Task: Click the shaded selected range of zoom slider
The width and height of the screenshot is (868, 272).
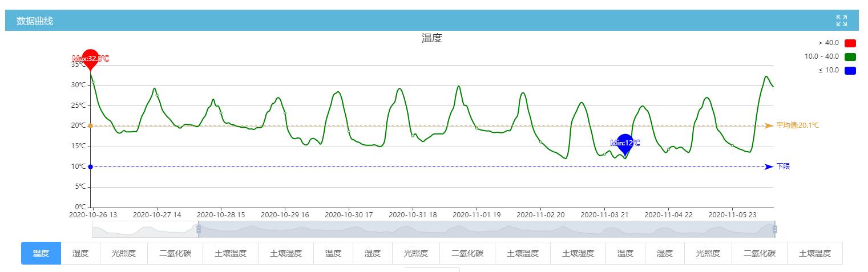Action: (487, 229)
